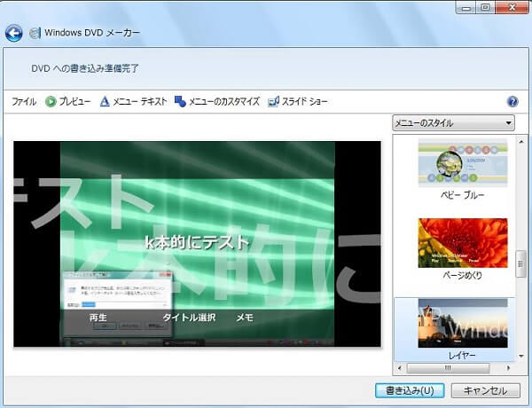This screenshot has height=408, width=532.
Task: Click the styles list horizontal scrollbar thumb
Action: pyautogui.click(x=448, y=367)
